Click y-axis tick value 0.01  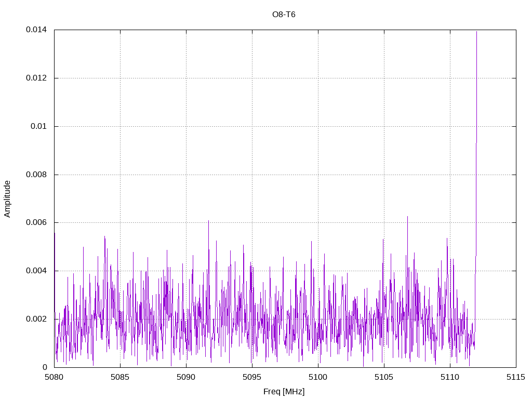[38, 126]
